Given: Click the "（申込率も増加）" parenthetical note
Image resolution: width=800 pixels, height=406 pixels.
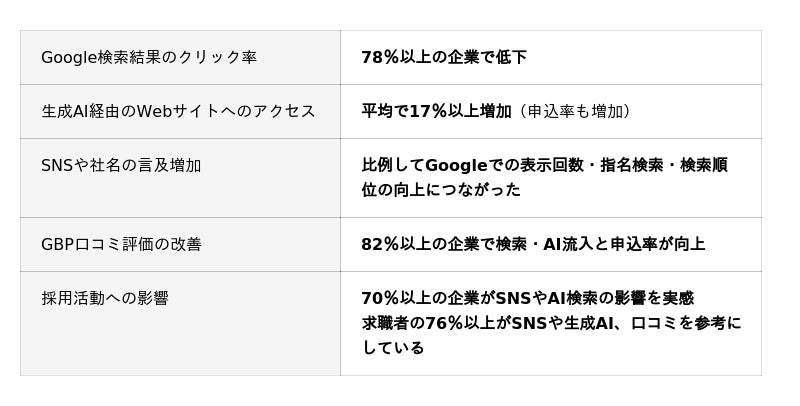Looking at the screenshot, I should click(x=574, y=111).
